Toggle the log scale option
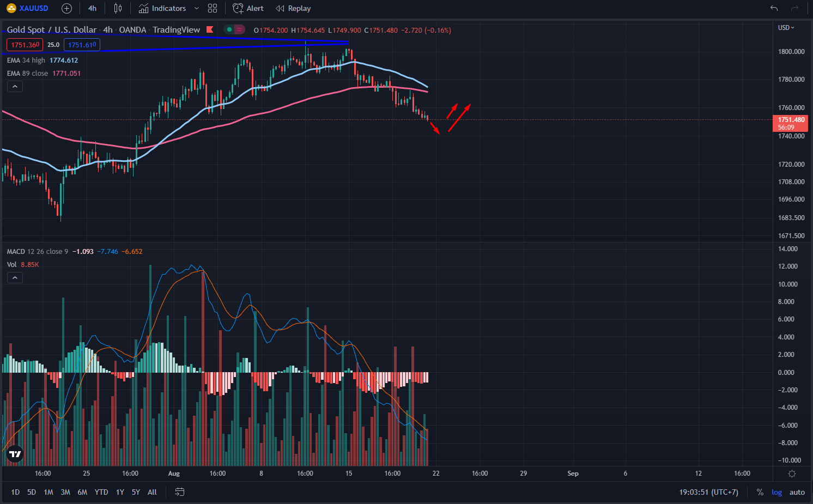Image resolution: width=813 pixels, height=504 pixels. point(776,492)
